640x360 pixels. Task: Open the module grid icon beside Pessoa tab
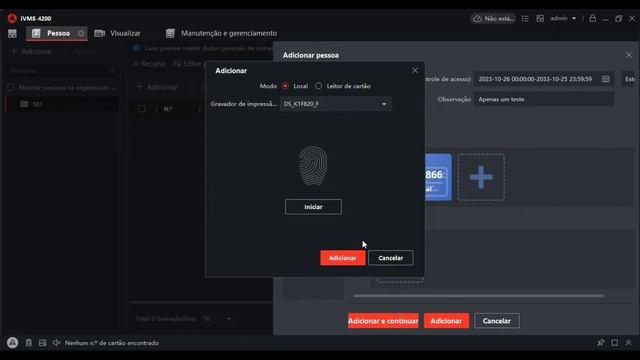pyautogui.click(x=12, y=33)
